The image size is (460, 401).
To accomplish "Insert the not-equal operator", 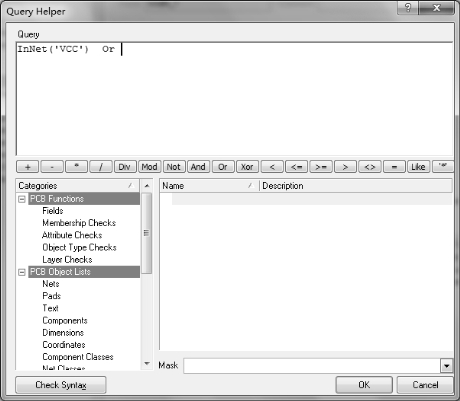I will (370, 167).
